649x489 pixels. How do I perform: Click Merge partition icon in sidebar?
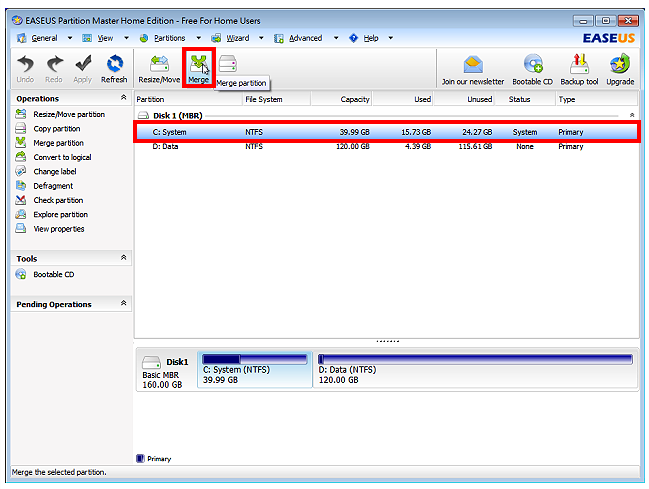click(21, 142)
